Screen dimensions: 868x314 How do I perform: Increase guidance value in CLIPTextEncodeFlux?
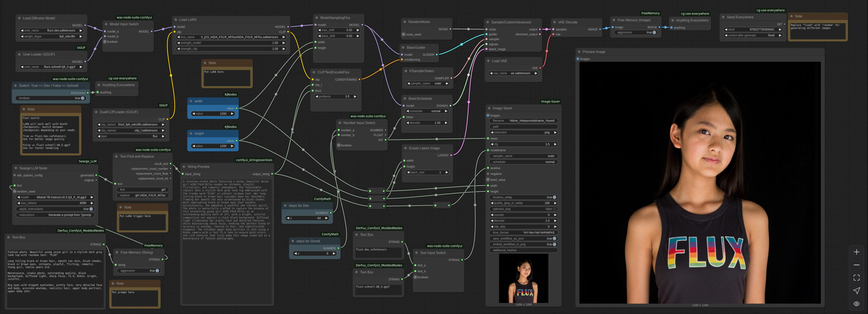coord(355,97)
